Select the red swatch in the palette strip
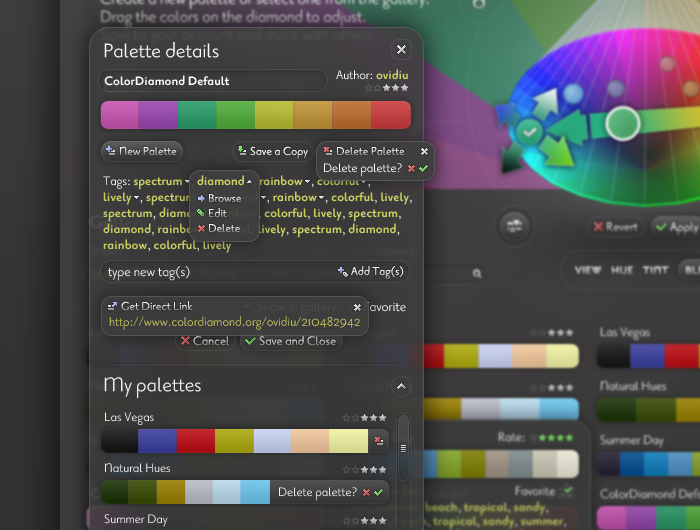This screenshot has height=530, width=700. click(x=391, y=115)
